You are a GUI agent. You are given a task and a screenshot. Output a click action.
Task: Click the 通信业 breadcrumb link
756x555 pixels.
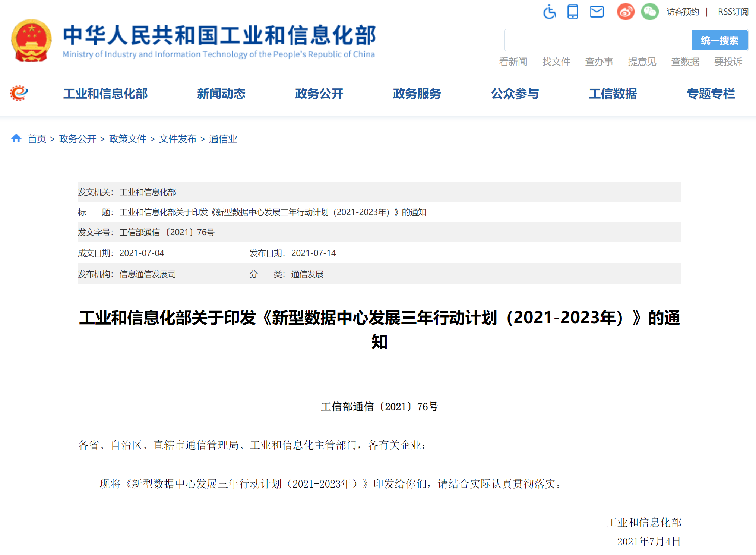pyautogui.click(x=223, y=139)
